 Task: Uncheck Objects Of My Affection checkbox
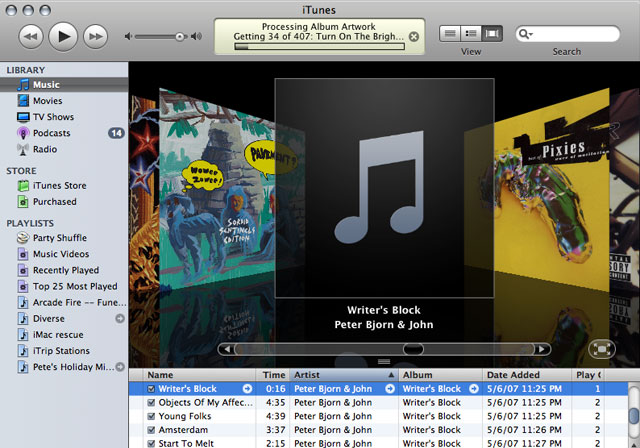tap(151, 403)
